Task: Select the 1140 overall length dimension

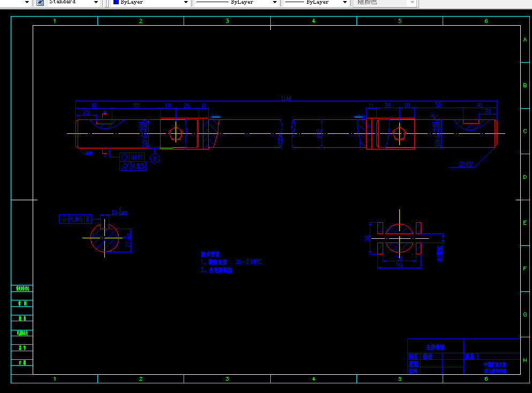Action: (286, 99)
